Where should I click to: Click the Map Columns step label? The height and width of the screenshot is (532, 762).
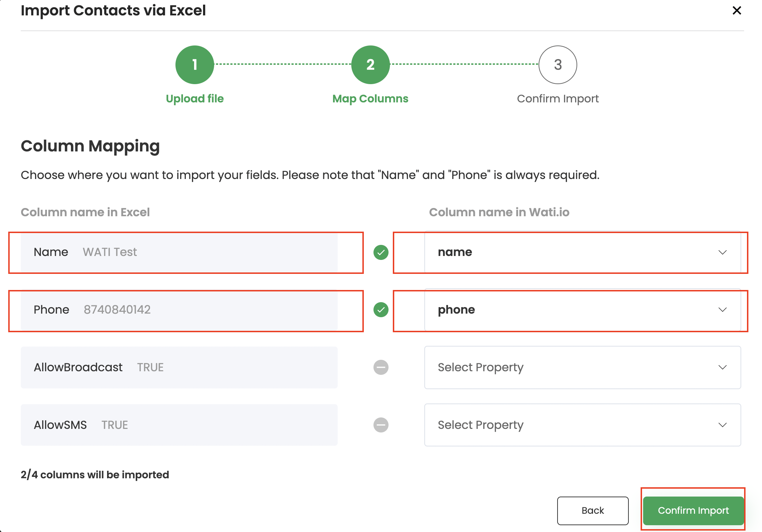370,98
